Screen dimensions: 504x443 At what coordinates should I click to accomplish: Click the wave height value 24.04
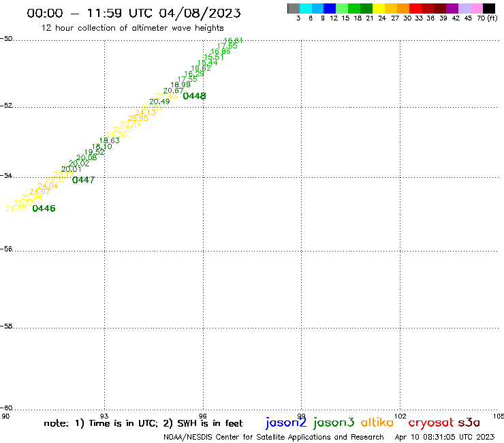point(48,186)
